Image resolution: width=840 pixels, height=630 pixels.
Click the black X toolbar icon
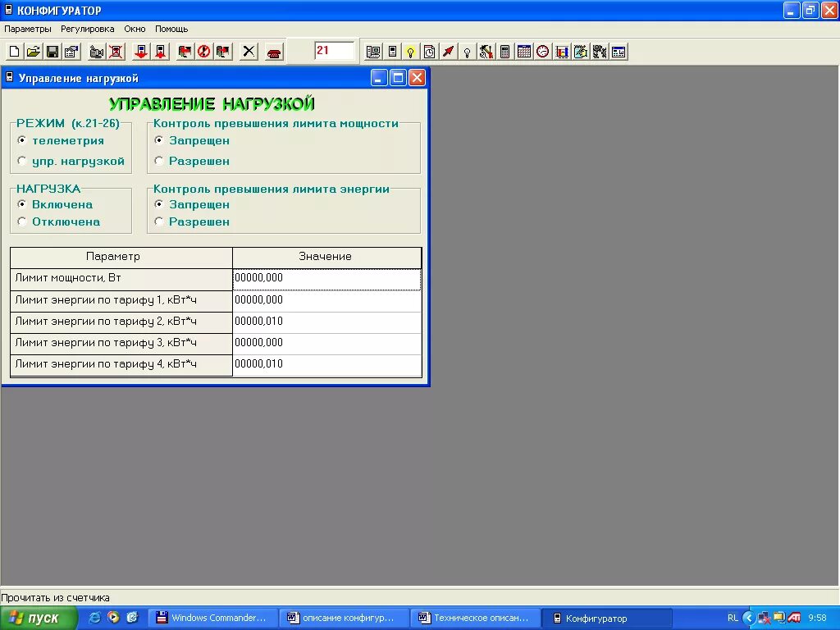click(249, 52)
